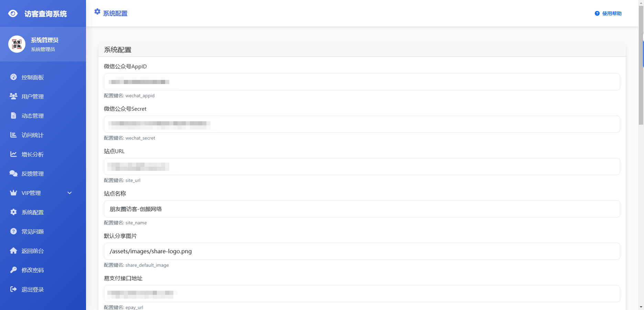This screenshot has width=644, height=310.
Task: Open 常见问题 in the sidebar menu
Action: pos(33,231)
